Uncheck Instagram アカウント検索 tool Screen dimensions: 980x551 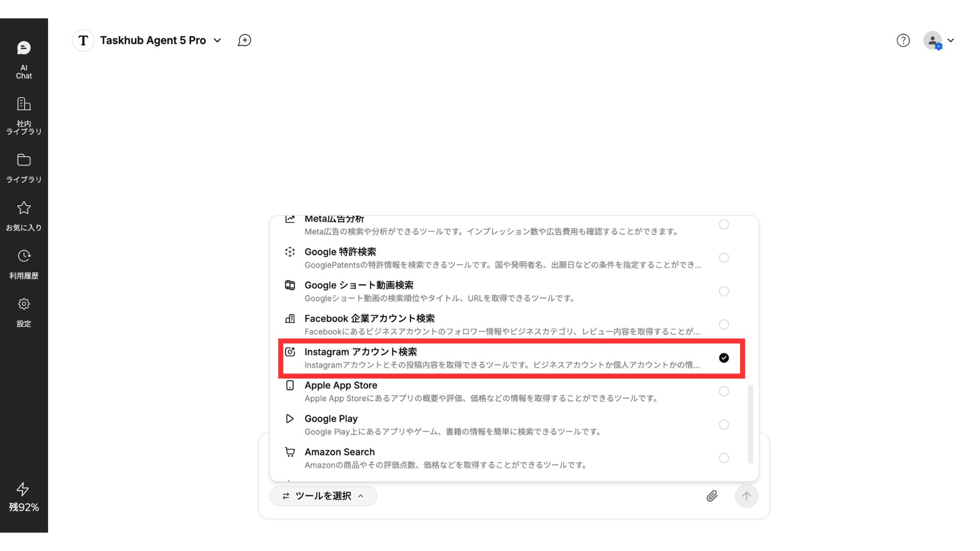[x=723, y=358]
